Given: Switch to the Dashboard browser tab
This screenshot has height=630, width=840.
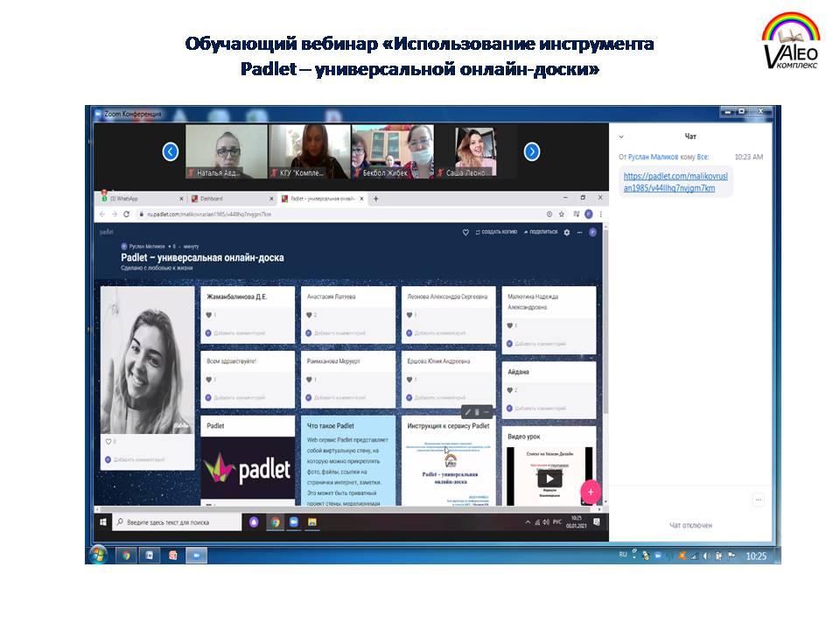Looking at the screenshot, I should (230, 199).
